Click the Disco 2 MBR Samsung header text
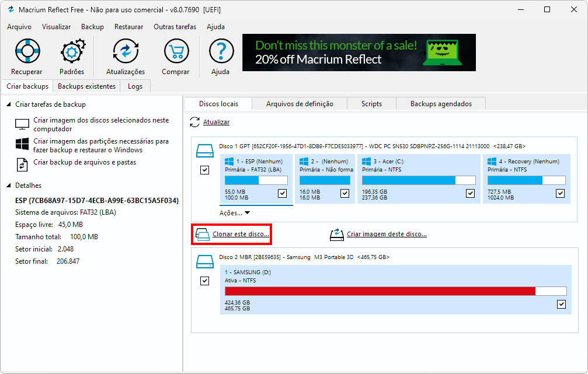 tap(304, 257)
